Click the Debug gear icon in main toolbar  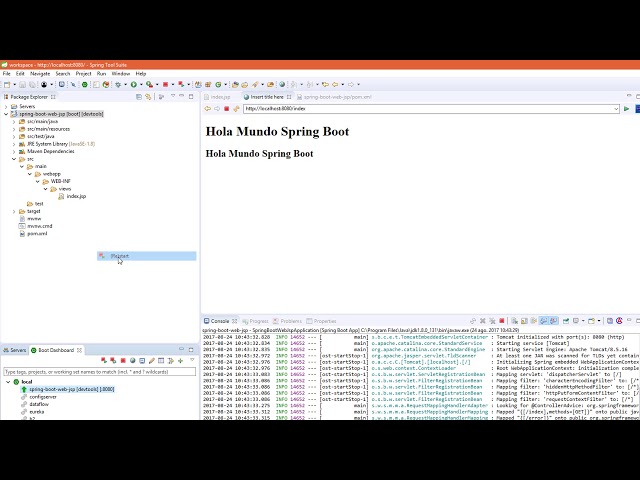pyautogui.click(x=118, y=84)
